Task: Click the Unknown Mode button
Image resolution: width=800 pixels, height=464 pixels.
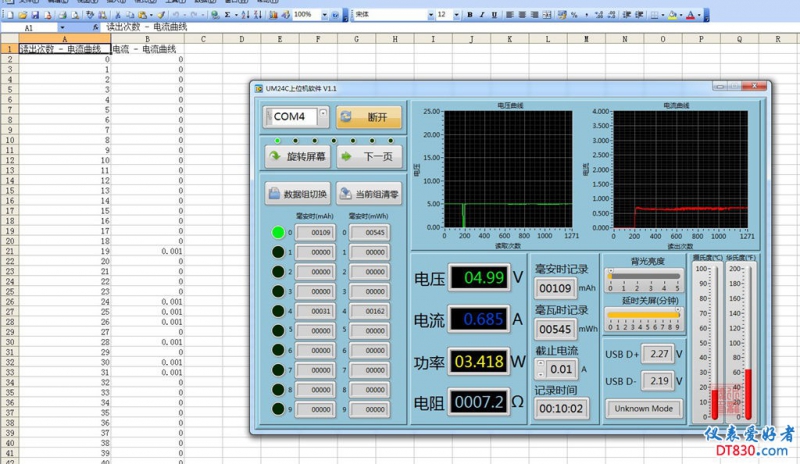Action: (644, 409)
